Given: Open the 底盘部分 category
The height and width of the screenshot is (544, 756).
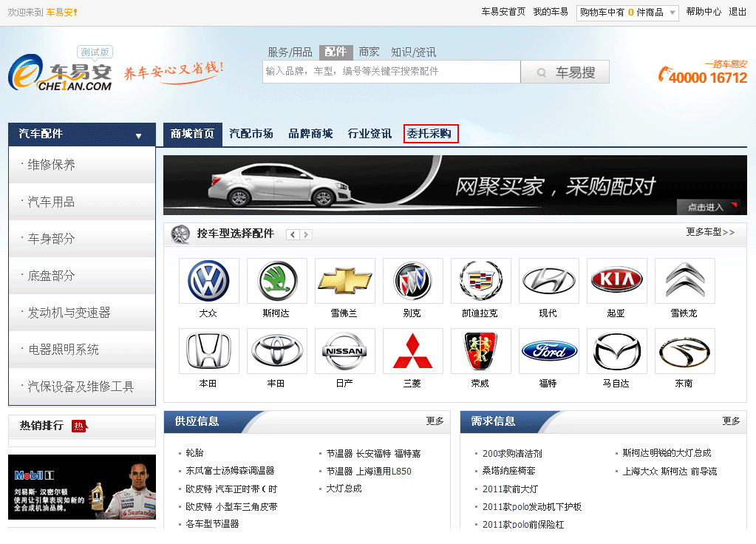Looking at the screenshot, I should (82, 276).
